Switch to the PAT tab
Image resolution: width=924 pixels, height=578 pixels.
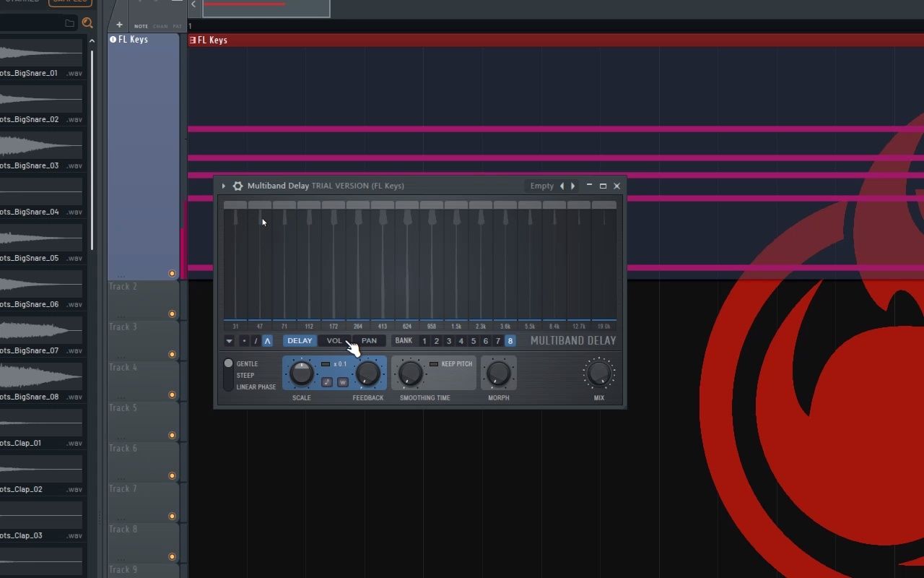click(x=177, y=26)
